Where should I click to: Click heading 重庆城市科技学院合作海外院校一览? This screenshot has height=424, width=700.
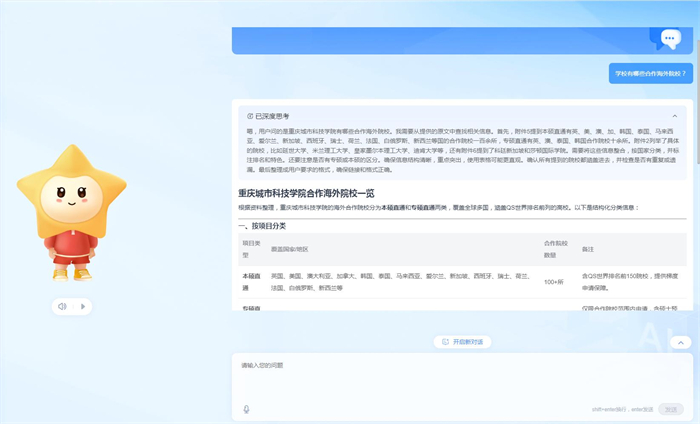tap(306, 193)
